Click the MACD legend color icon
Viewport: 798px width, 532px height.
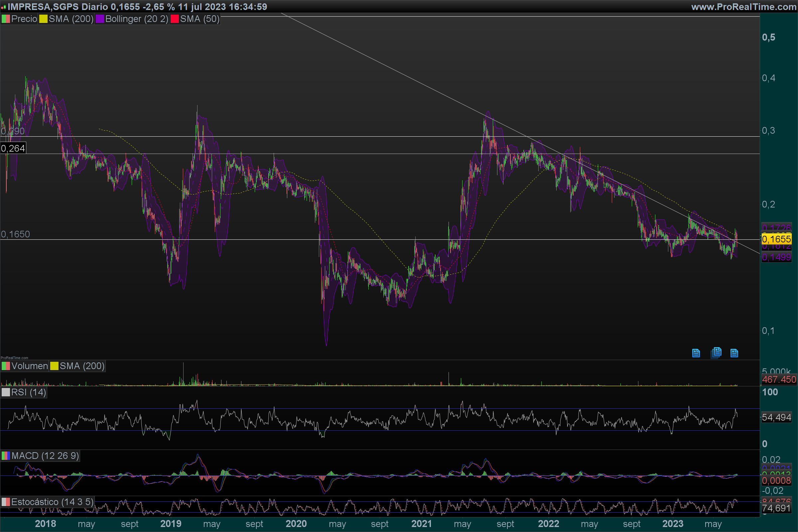pos(6,456)
